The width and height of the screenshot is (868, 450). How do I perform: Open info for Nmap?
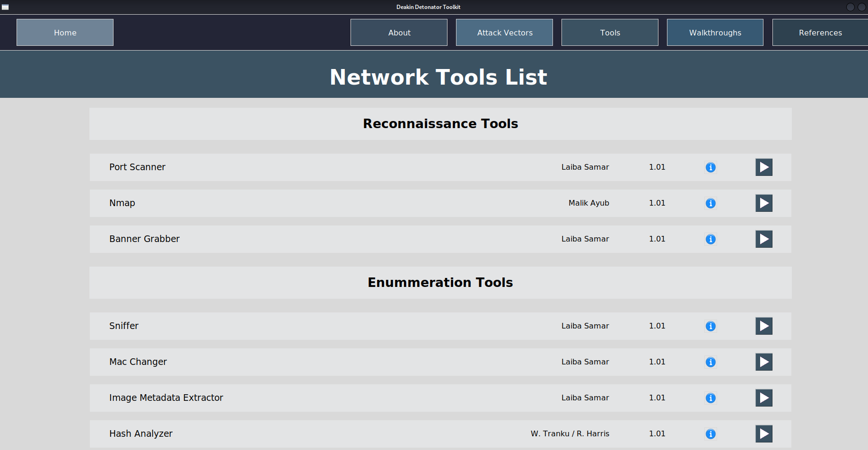(x=710, y=203)
